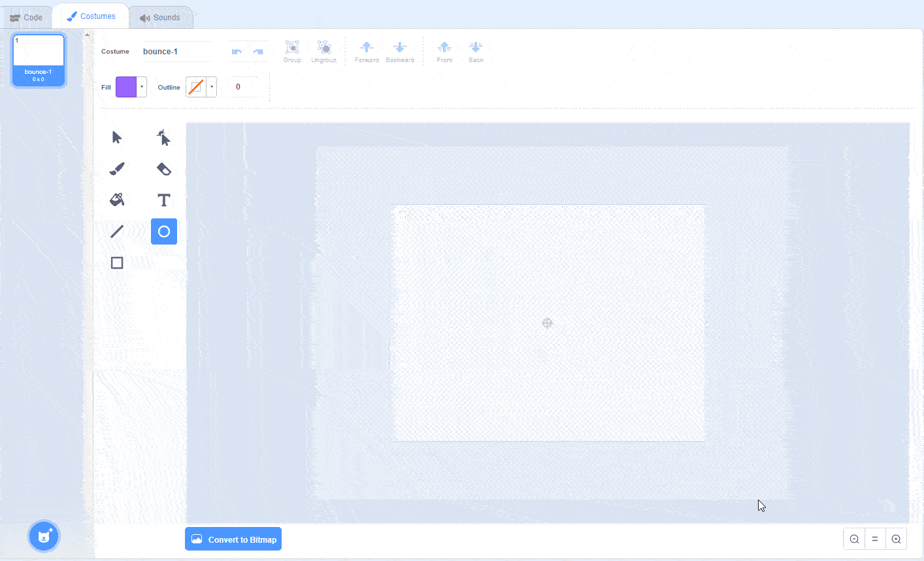Select the bounce-1 costume thumbnail
The height and width of the screenshot is (561, 924).
coord(38,59)
